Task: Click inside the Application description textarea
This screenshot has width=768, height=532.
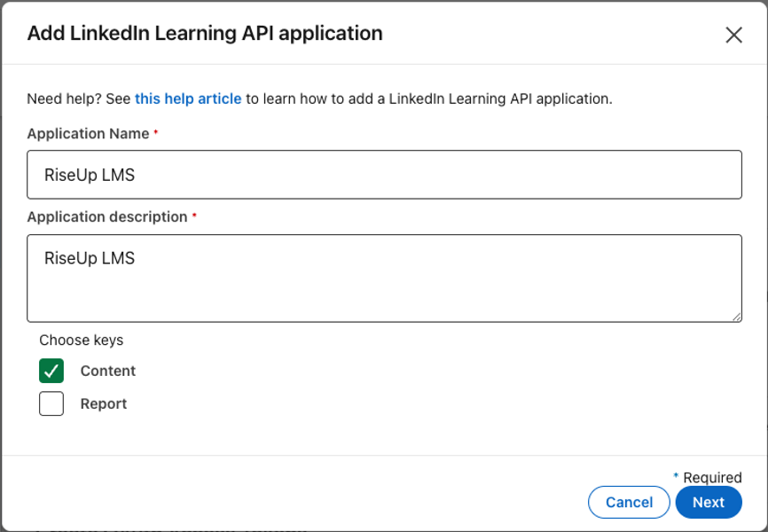Action: pyautogui.click(x=384, y=275)
